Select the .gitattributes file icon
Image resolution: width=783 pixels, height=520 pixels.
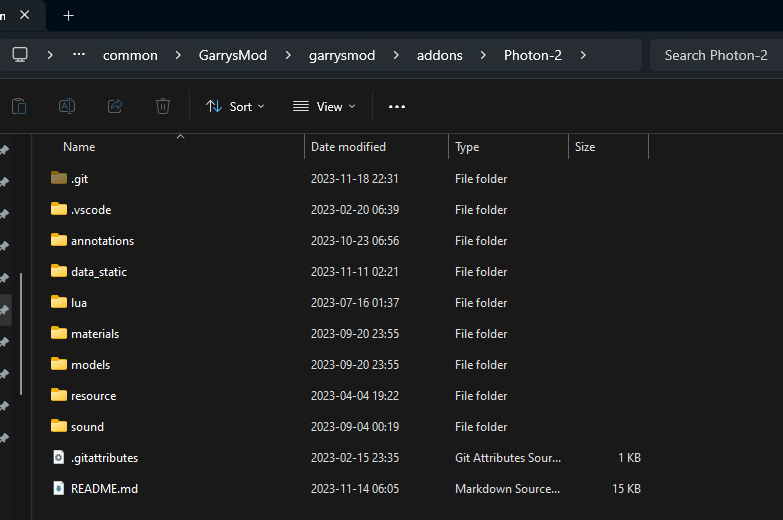tap(59, 457)
